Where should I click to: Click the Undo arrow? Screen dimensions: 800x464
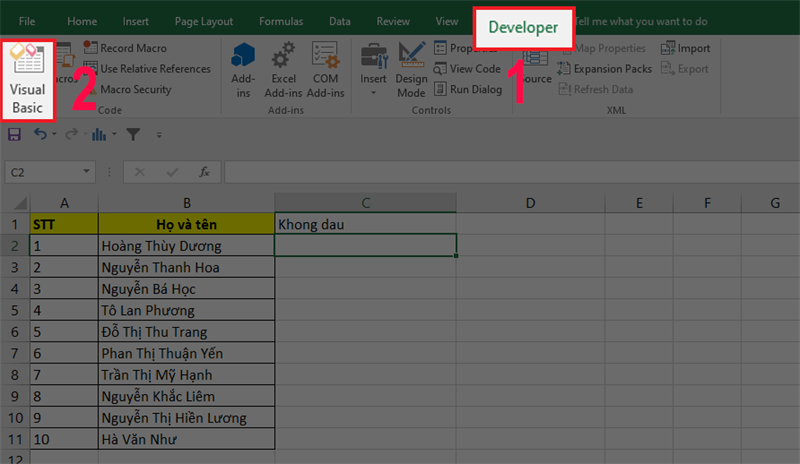[x=40, y=134]
